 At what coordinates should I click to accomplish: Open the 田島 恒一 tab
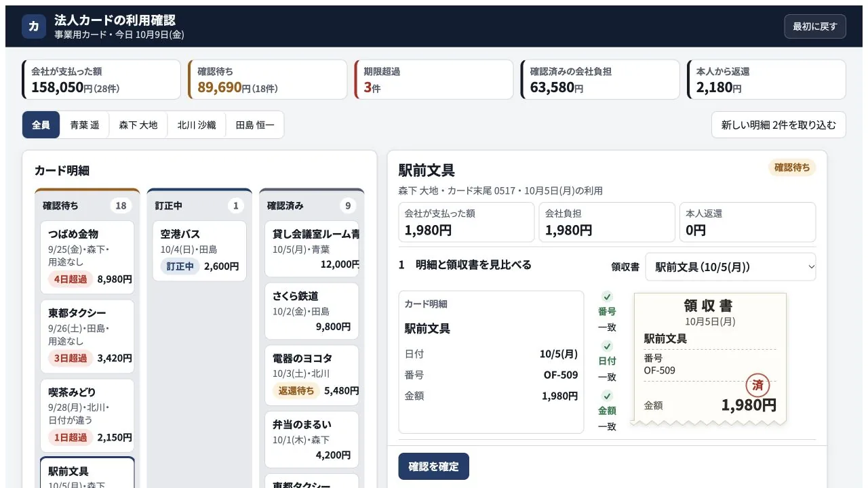coord(255,125)
